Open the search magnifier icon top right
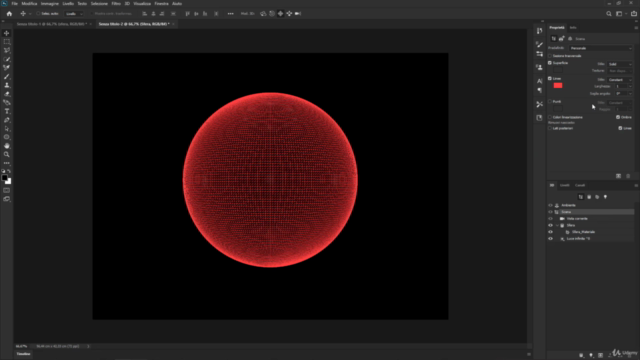The height and width of the screenshot is (360, 640). pos(609,13)
